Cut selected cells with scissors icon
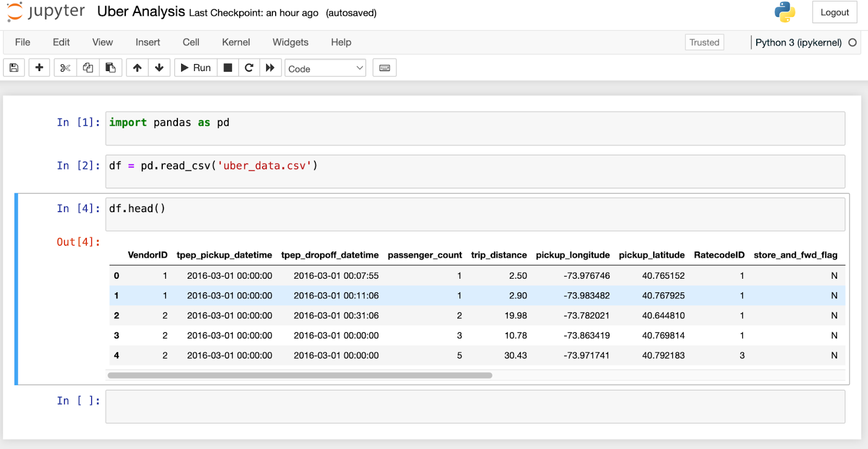The image size is (868, 449). 65,68
